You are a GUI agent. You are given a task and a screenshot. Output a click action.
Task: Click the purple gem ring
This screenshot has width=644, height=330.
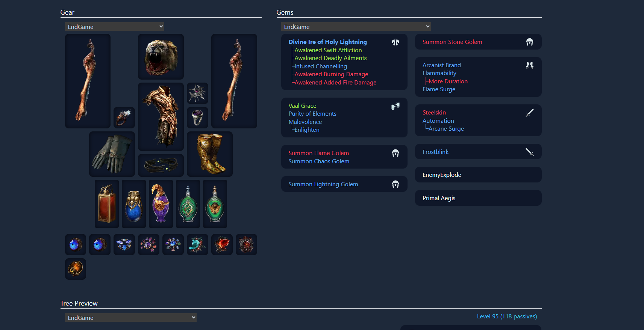coord(197,118)
